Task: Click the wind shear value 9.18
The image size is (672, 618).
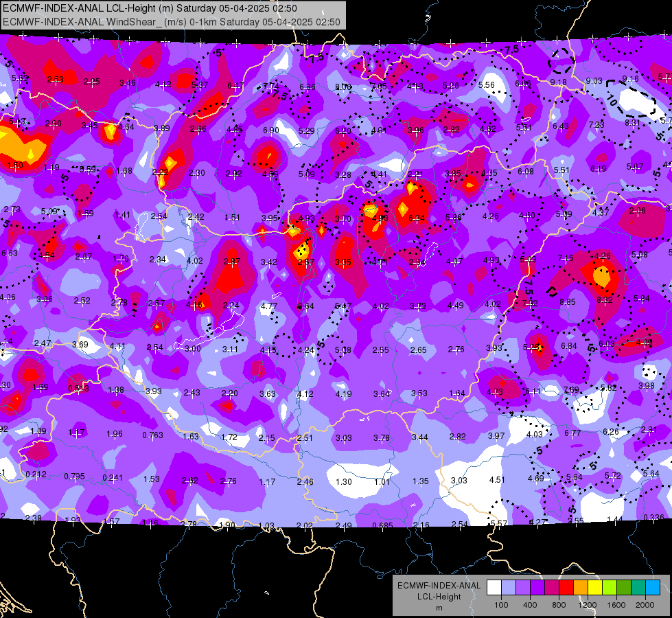Action: point(558,82)
